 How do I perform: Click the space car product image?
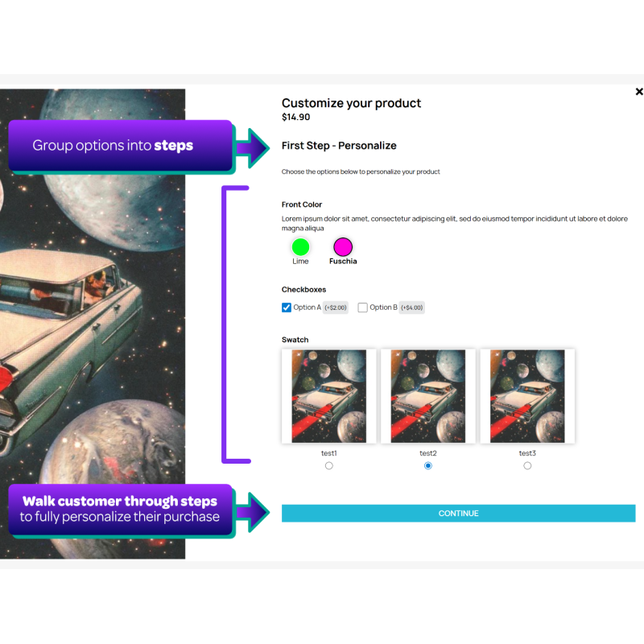pyautogui.click(x=93, y=324)
